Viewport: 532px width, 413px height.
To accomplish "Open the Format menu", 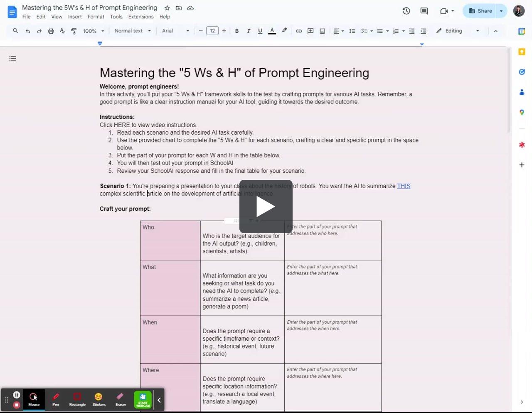I will [96, 17].
